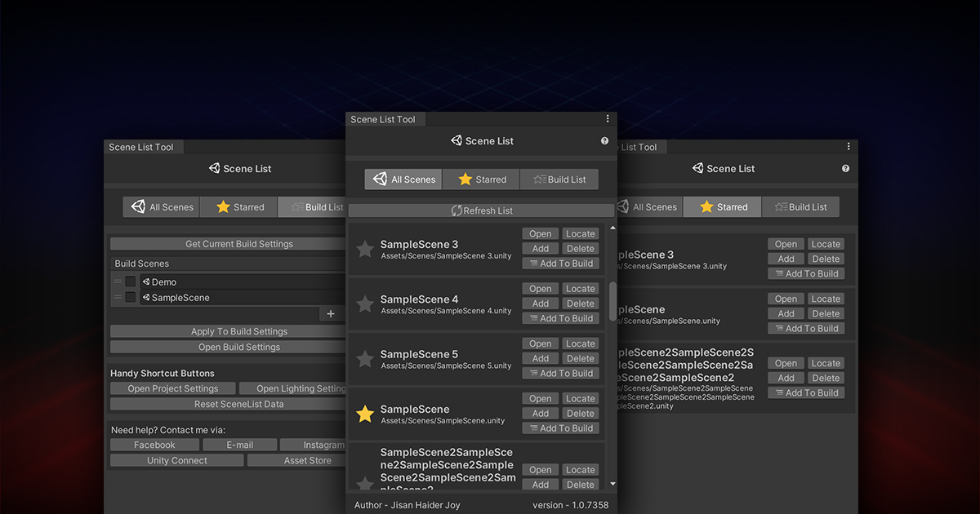980x514 pixels.
Task: Click the plus button to add a build scene
Action: pos(331,312)
